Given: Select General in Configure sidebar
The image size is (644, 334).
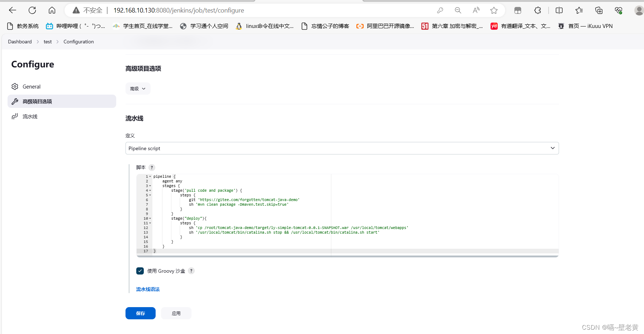Looking at the screenshot, I should click(62, 86).
